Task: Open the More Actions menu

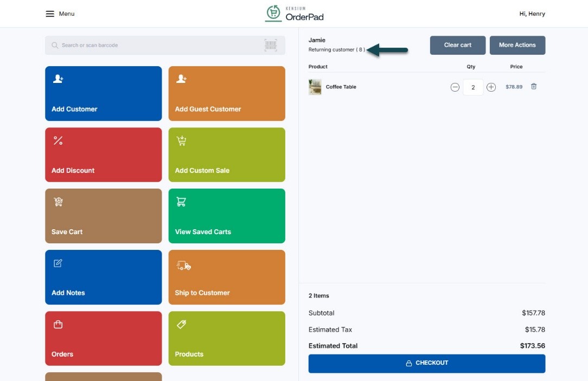Action: coord(517,46)
